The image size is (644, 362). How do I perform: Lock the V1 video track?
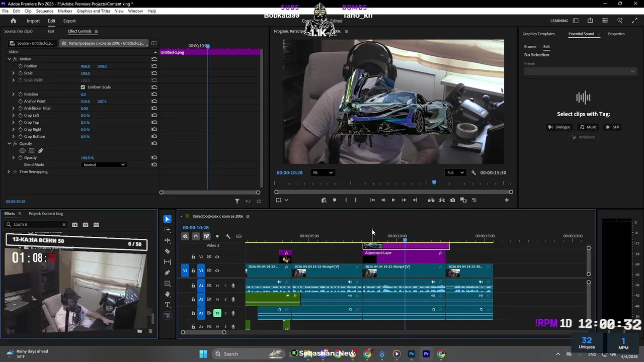193,270
